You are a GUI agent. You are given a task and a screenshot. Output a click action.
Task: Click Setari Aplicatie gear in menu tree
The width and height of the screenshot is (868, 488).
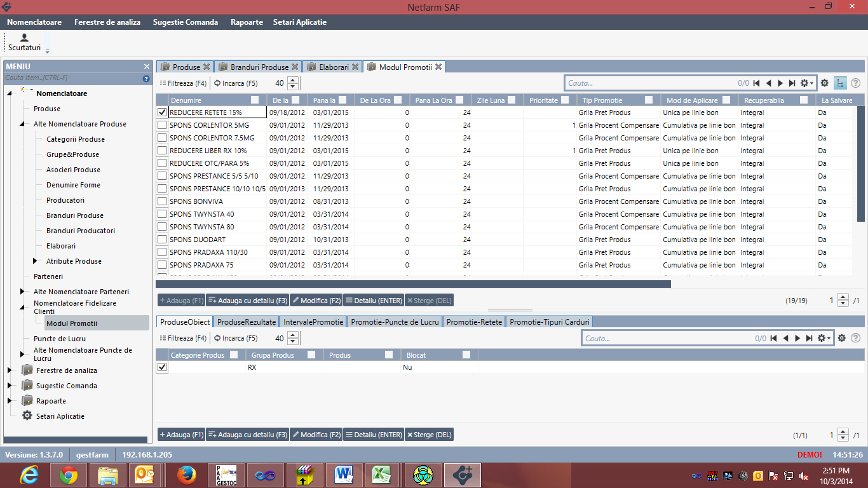[x=27, y=416]
